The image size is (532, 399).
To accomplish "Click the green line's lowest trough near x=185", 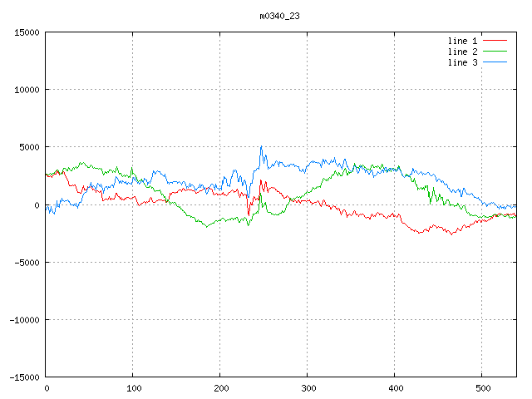I will click(x=207, y=226).
